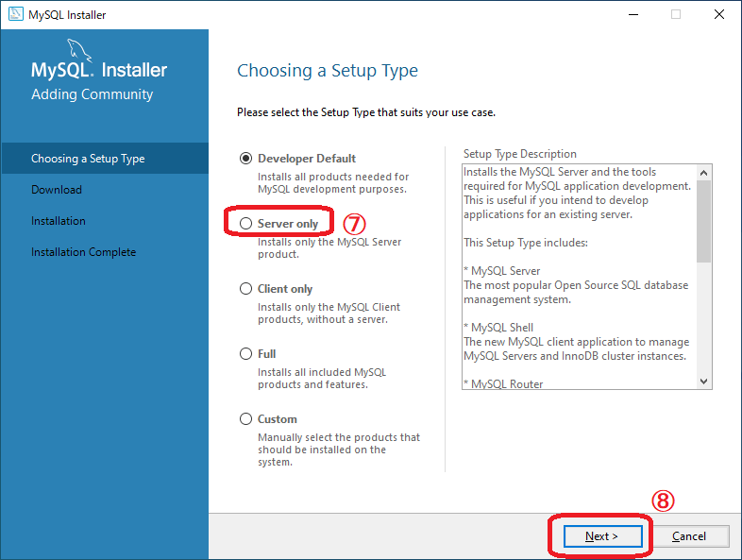The height and width of the screenshot is (560, 742).
Task: Click '* MySQL Router' line in description
Action: (503, 384)
